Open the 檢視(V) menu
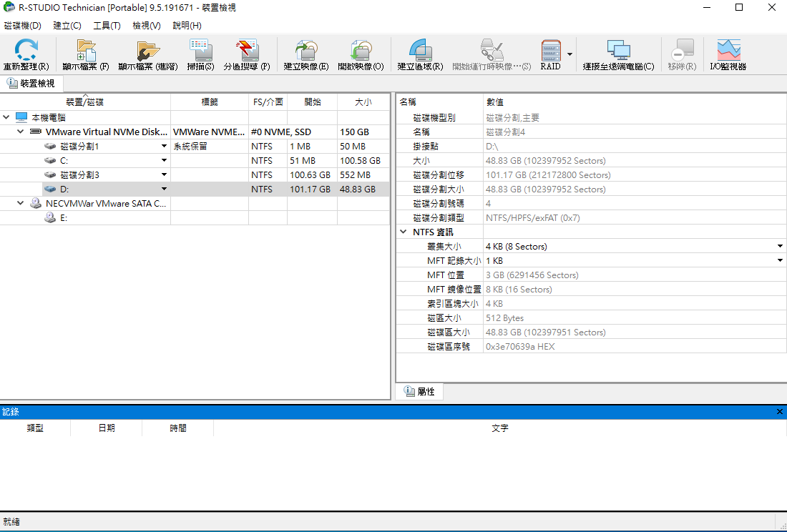This screenshot has height=532, width=787. click(x=146, y=26)
